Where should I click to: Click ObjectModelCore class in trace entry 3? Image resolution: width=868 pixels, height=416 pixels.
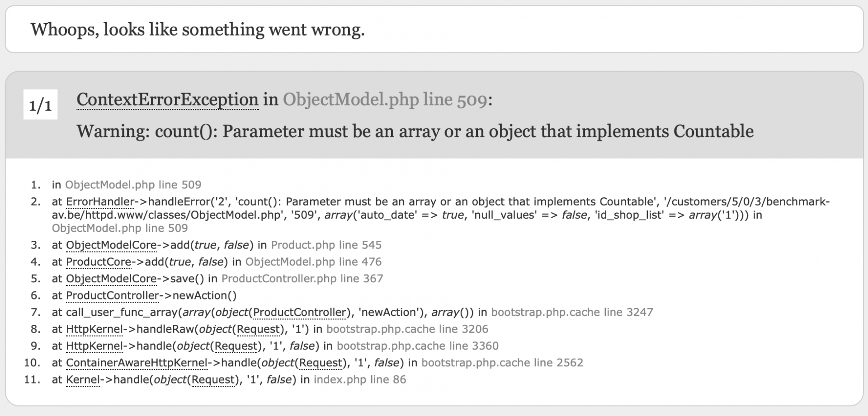(x=111, y=245)
